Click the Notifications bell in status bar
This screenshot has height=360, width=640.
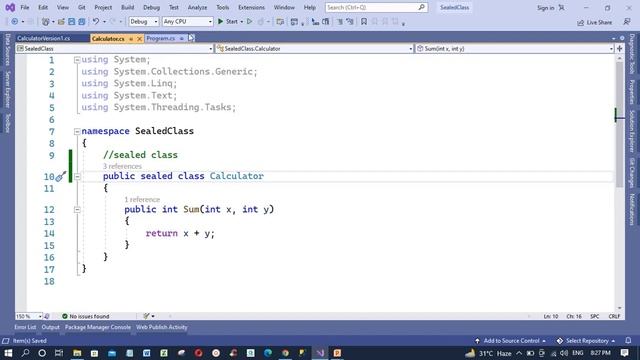coord(628,340)
